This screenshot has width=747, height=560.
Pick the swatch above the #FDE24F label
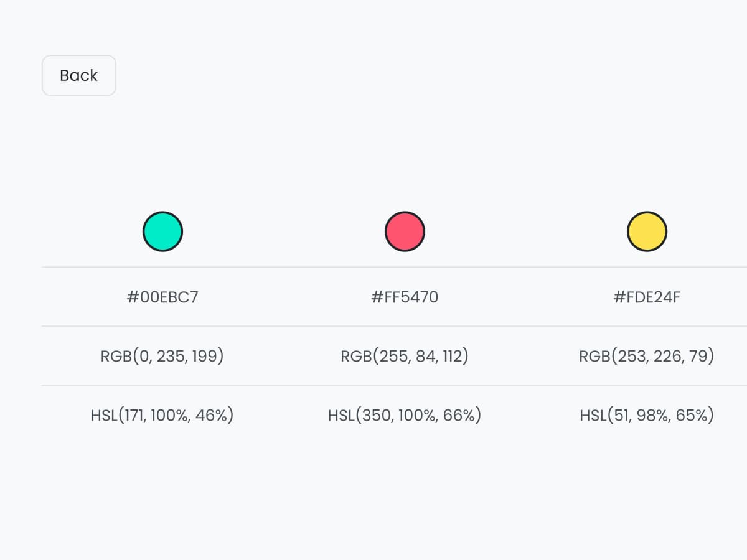coord(647,231)
